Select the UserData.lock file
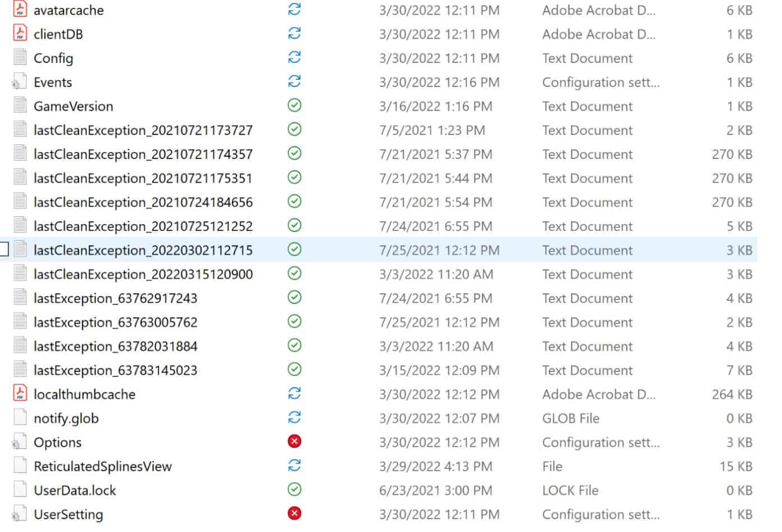 point(75,490)
